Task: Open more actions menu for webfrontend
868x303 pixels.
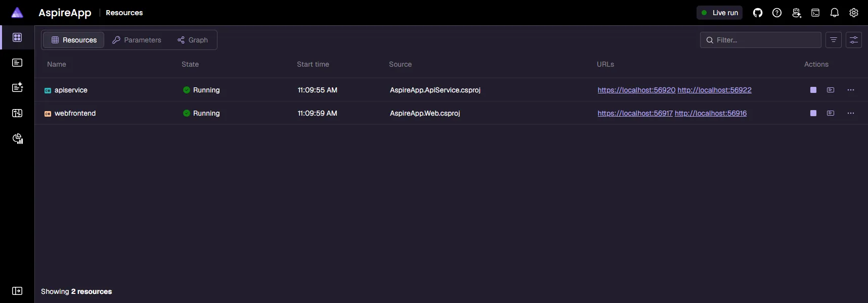Action: 851,113
